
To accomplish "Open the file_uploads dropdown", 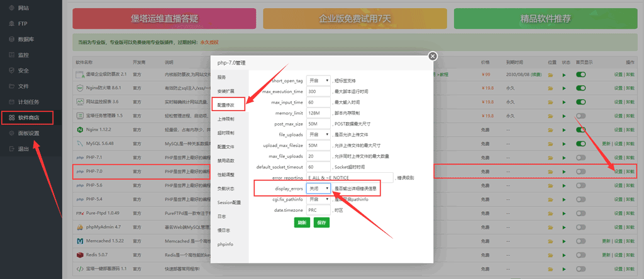I will [318, 134].
